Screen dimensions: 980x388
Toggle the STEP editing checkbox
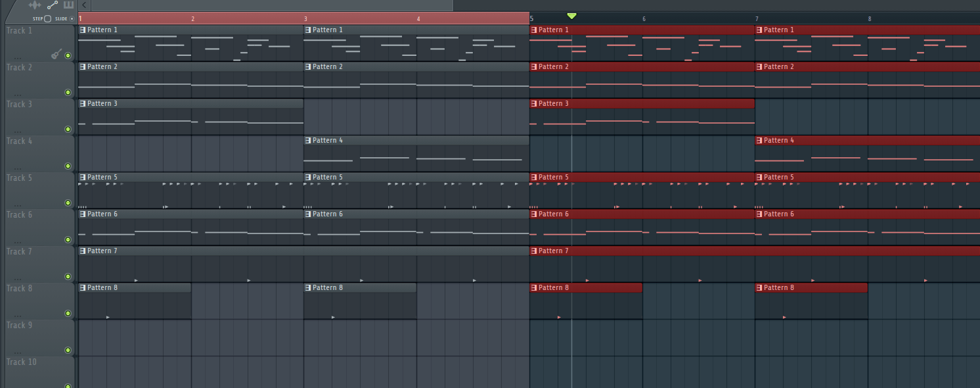tap(47, 18)
